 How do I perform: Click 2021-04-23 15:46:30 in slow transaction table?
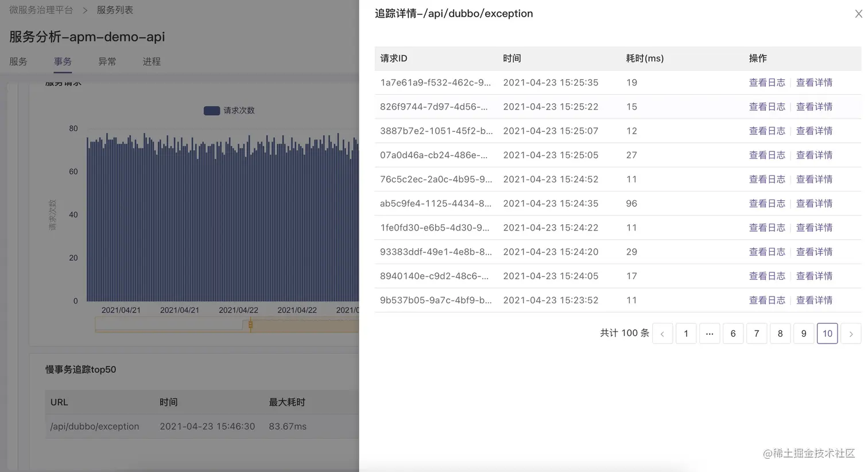[x=207, y=427]
